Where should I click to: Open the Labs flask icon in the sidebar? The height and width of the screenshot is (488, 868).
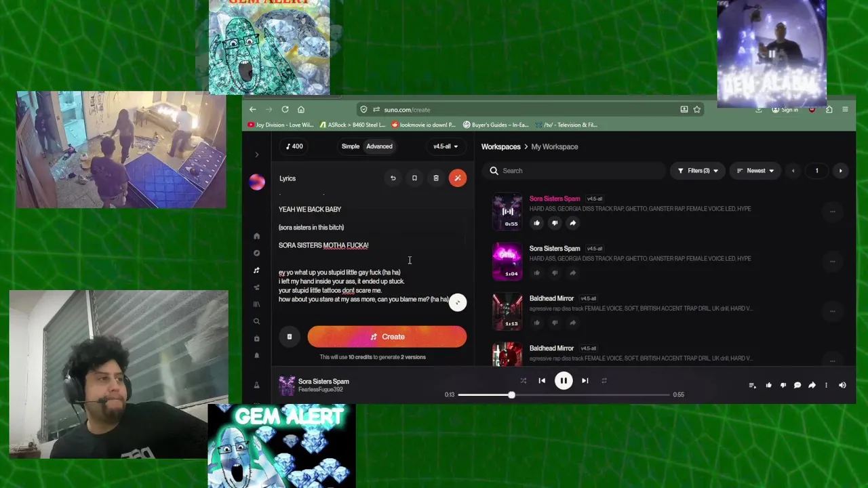coord(256,385)
